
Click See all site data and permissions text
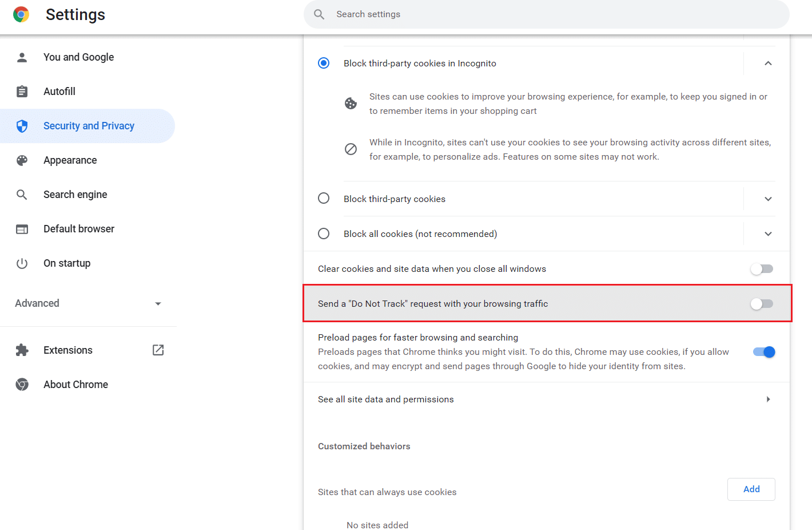click(x=386, y=400)
